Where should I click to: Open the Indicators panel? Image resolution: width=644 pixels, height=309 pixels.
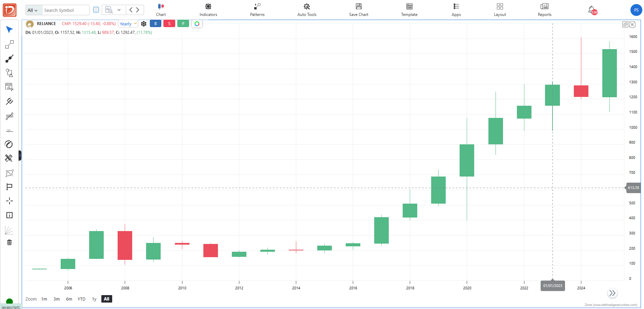coord(208,10)
